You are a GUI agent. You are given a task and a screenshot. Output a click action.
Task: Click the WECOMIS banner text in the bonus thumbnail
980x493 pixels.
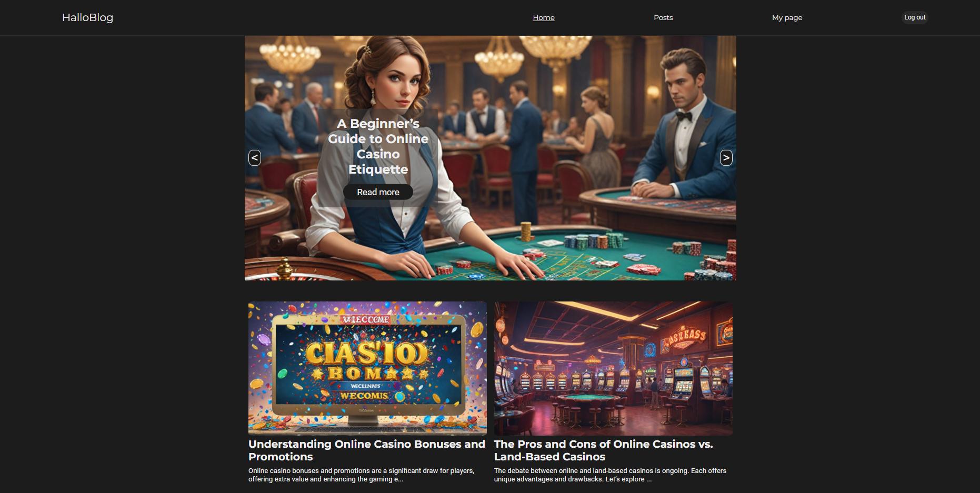tap(364, 396)
